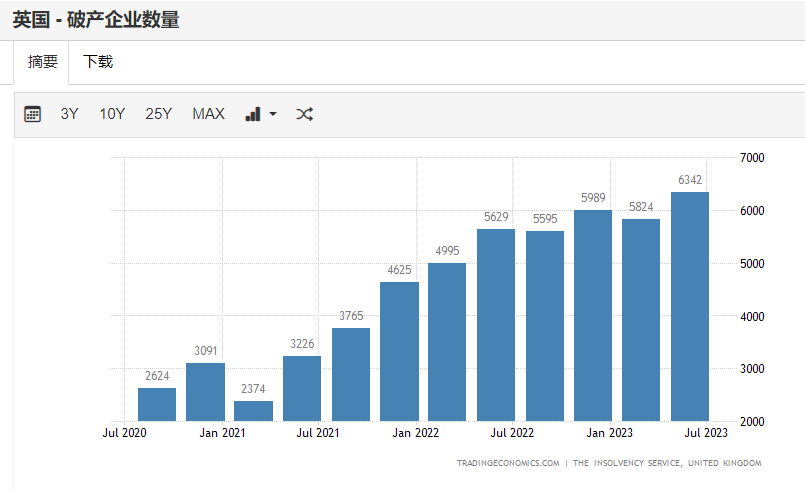Click the bar labeled 4625
The image size is (805, 491).
[x=399, y=351]
